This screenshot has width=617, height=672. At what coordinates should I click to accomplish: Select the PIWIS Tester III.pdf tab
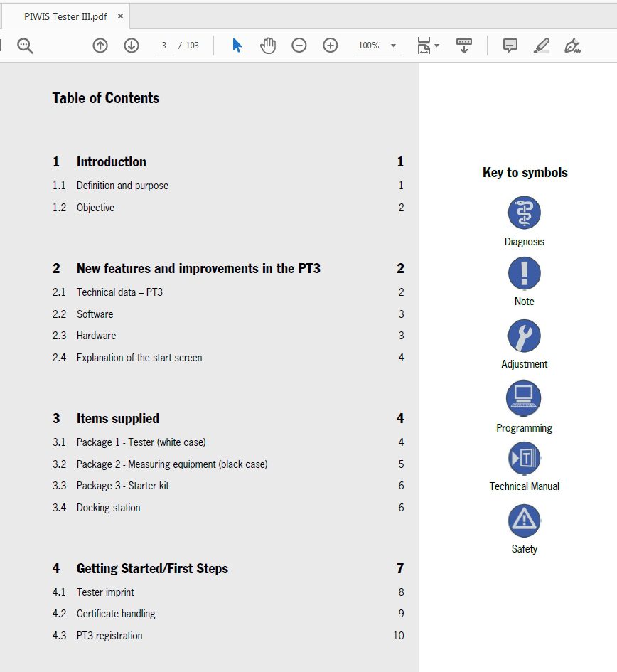point(65,17)
